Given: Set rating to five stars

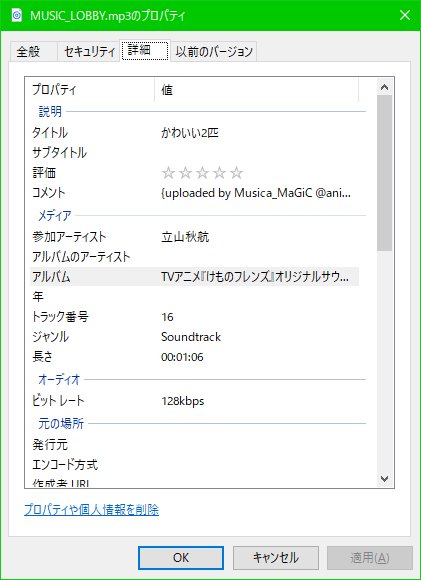Looking at the screenshot, I should (236, 173).
